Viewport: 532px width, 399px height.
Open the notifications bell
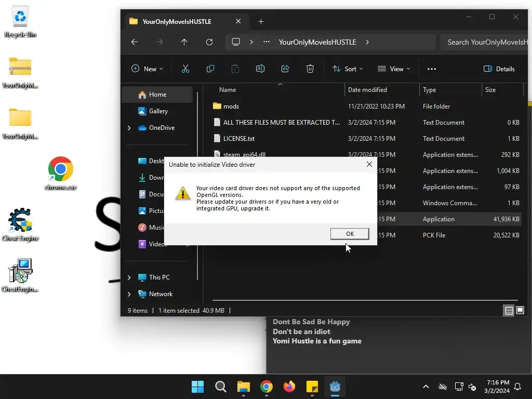(x=517, y=387)
